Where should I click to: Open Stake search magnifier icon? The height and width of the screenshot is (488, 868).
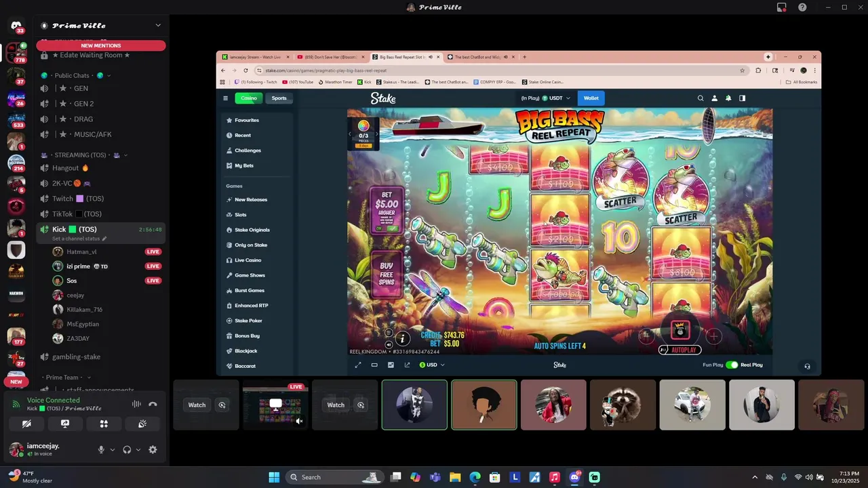[701, 98]
